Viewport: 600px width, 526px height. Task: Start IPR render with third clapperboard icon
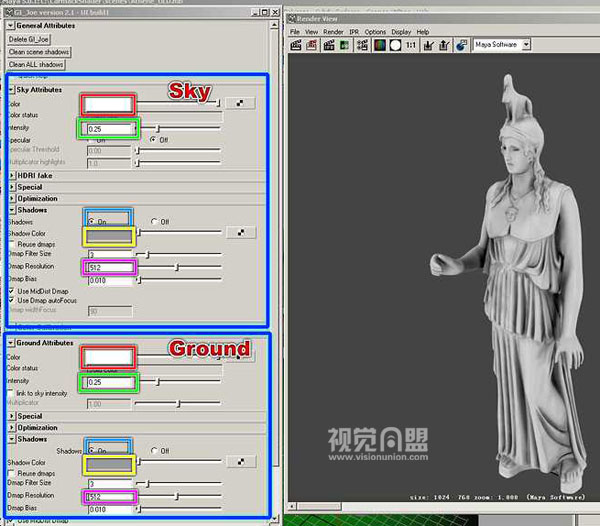click(x=329, y=45)
